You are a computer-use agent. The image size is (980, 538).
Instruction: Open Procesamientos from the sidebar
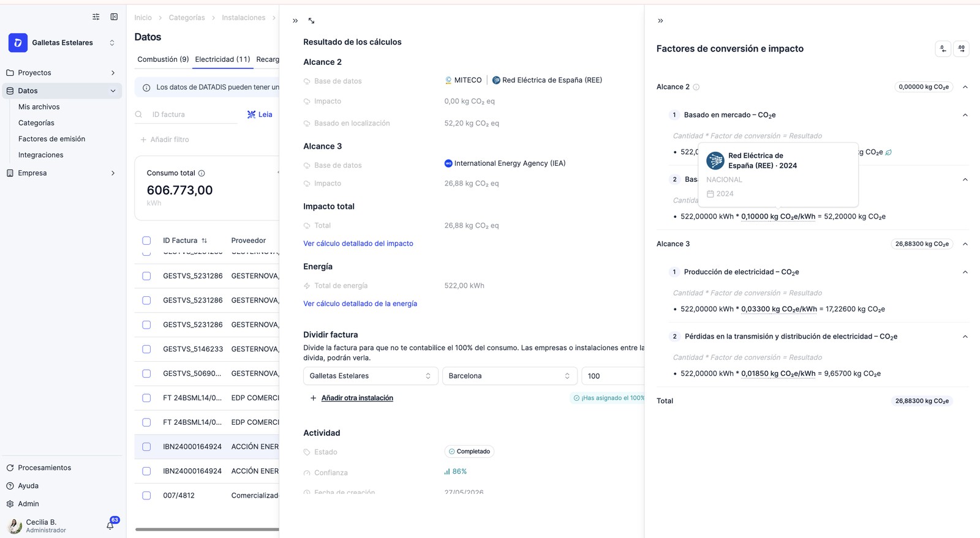(x=45, y=468)
